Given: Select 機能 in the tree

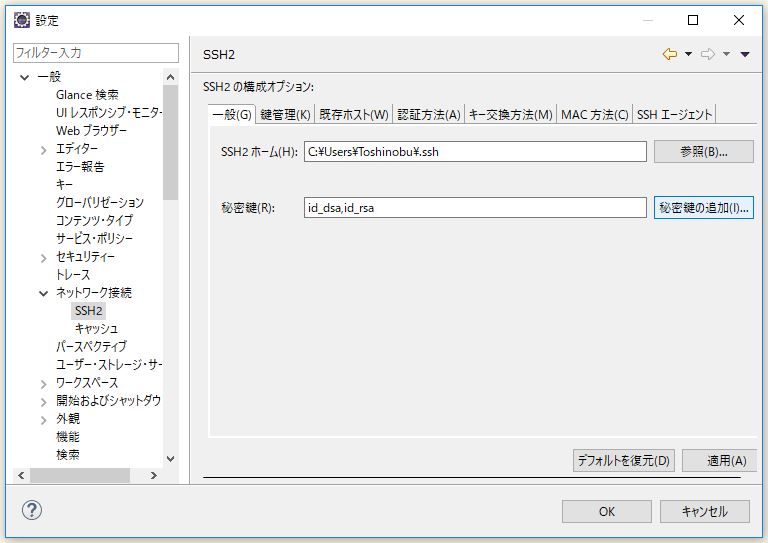Looking at the screenshot, I should pos(68,437).
